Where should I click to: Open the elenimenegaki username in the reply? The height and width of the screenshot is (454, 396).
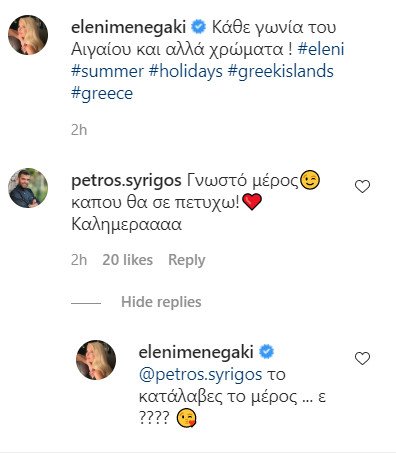(196, 352)
